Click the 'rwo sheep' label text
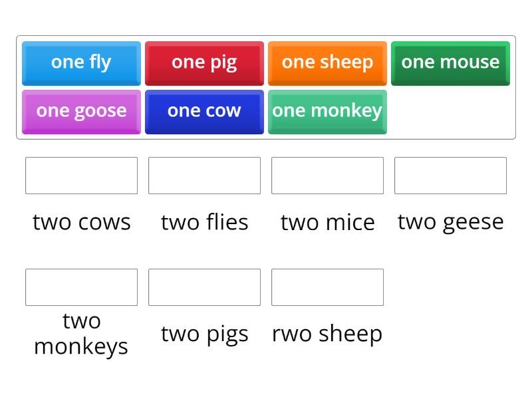 (x=327, y=333)
